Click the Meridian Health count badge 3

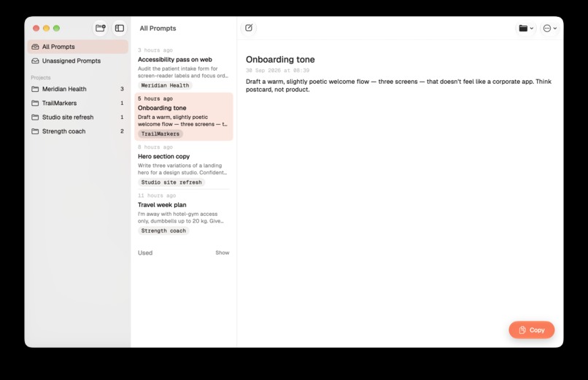pos(122,89)
